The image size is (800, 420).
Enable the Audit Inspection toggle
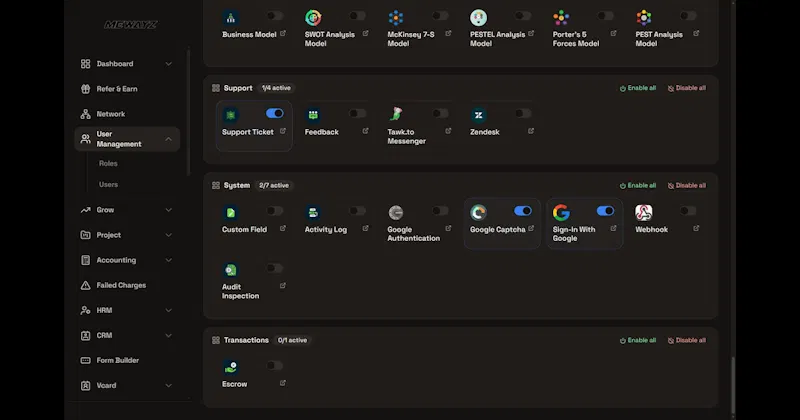coord(274,268)
